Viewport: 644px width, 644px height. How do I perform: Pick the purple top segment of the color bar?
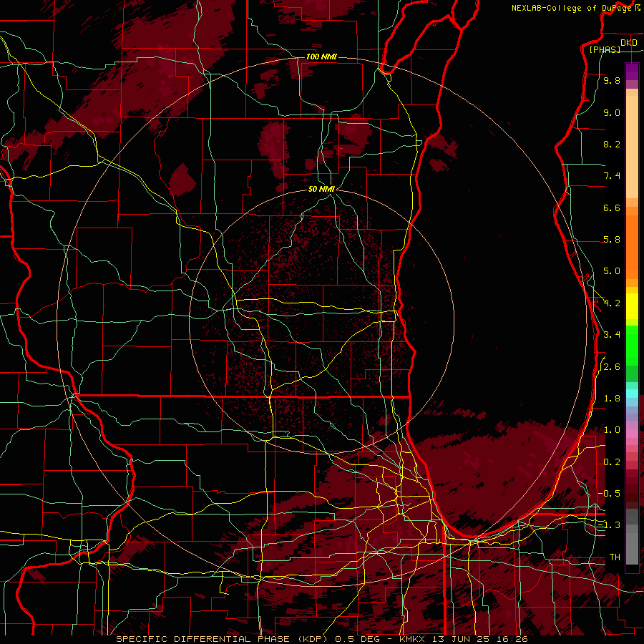click(632, 72)
